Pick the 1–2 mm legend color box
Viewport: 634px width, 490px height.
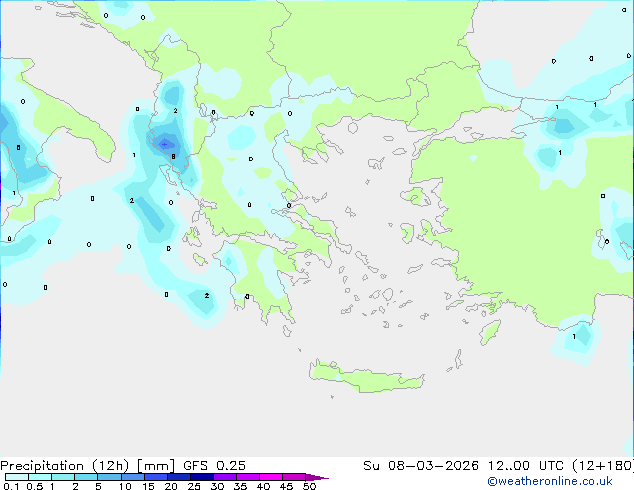click(x=63, y=477)
